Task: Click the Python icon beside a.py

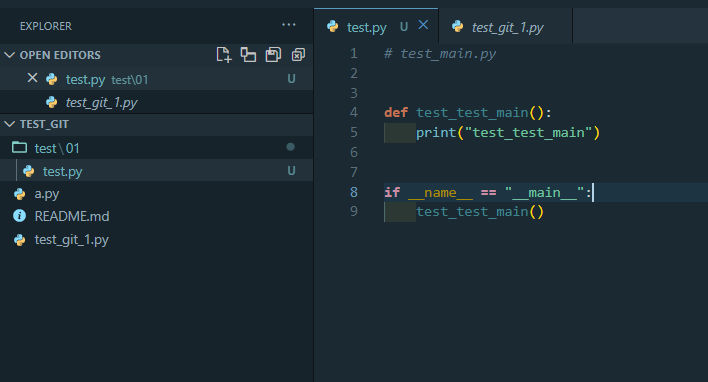Action: (x=19, y=194)
